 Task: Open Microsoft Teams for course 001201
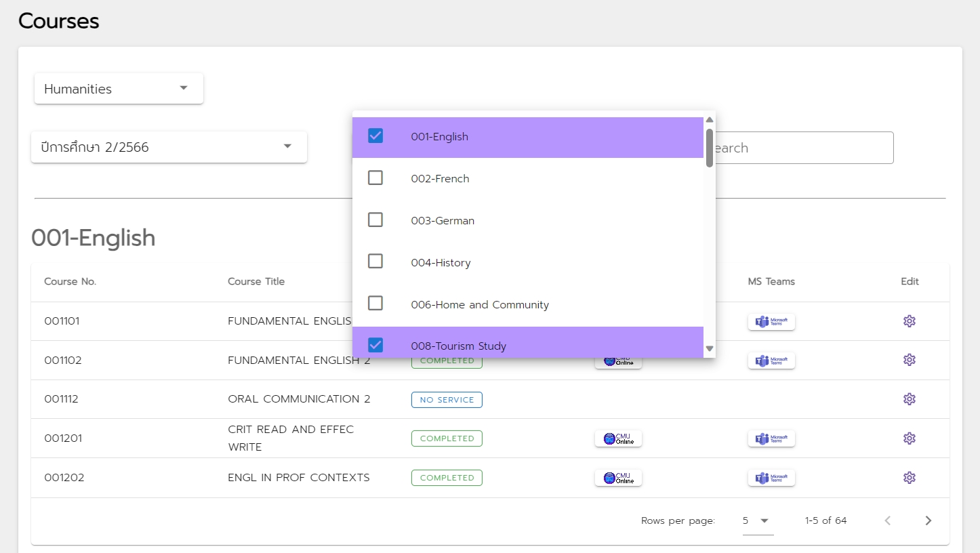771,438
